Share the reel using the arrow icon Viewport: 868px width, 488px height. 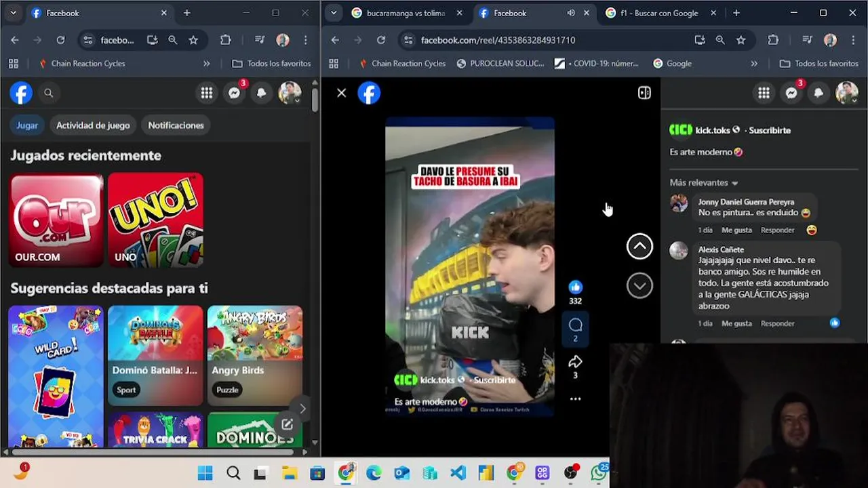575,362
